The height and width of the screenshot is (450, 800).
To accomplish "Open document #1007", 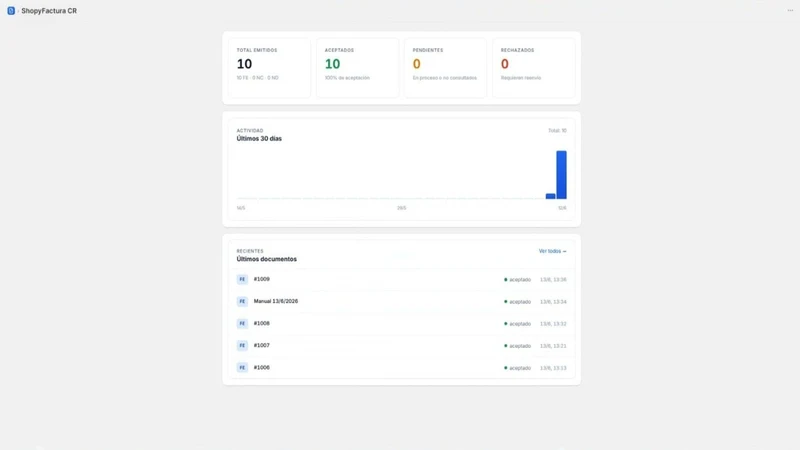I will pyautogui.click(x=262, y=345).
